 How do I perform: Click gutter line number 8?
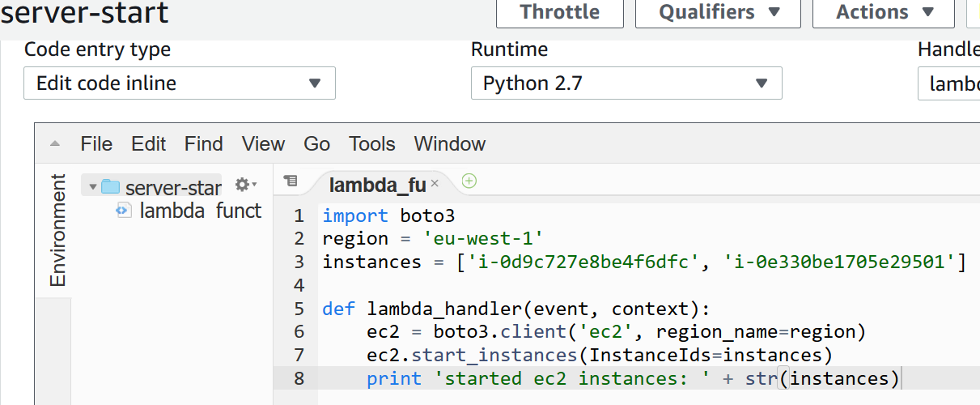click(299, 378)
